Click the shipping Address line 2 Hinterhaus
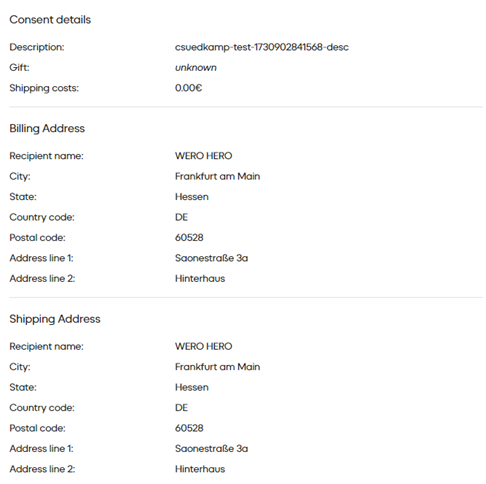 pos(200,469)
